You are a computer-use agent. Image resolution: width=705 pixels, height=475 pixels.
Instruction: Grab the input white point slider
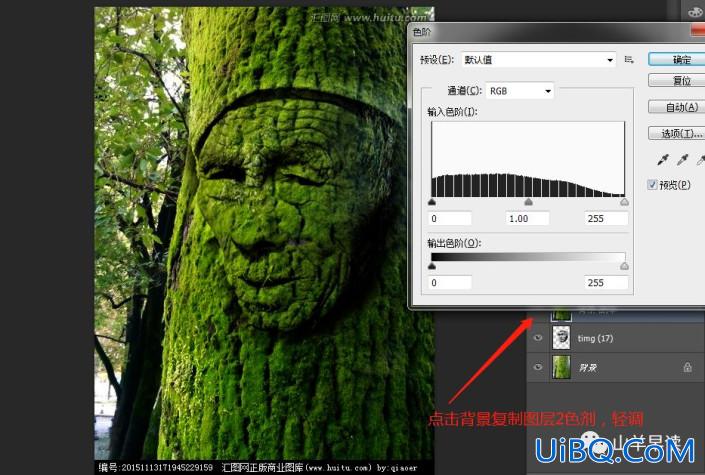(x=625, y=202)
